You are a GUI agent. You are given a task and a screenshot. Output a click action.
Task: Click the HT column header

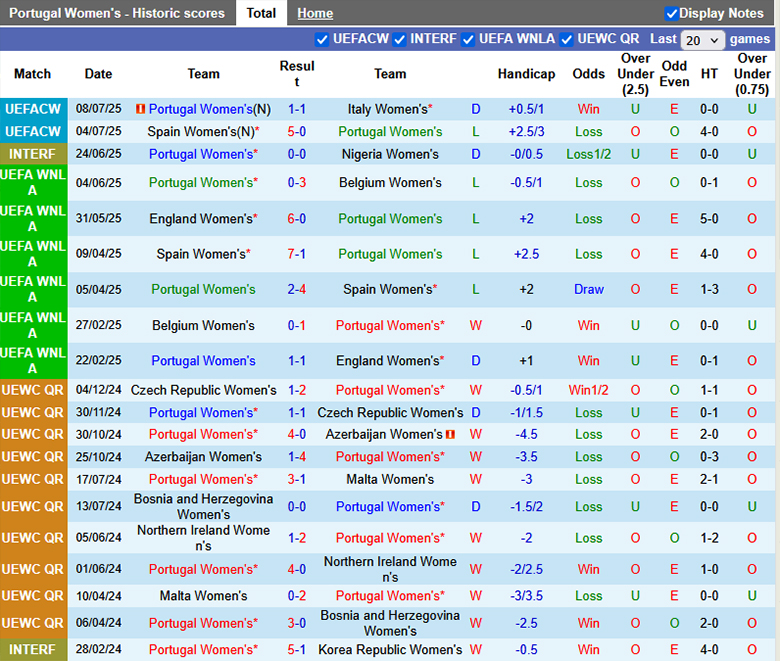[x=709, y=74]
